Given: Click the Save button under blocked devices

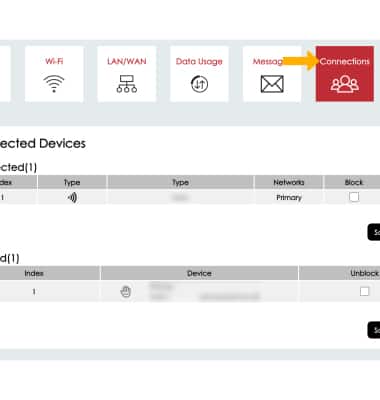Looking at the screenshot, I should pos(374,330).
